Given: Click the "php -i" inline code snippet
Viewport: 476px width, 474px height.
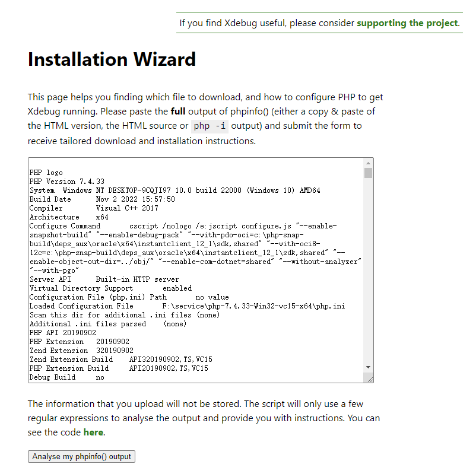Looking at the screenshot, I should point(210,126).
